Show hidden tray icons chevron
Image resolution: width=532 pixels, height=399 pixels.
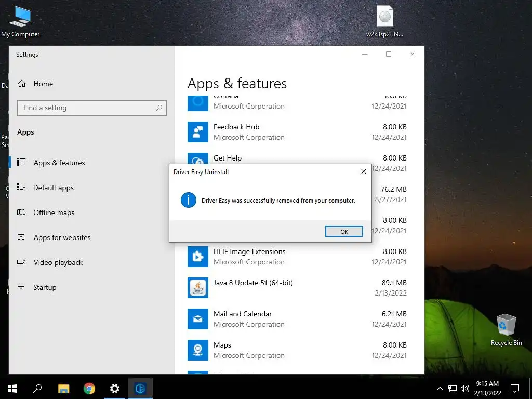tap(440, 389)
